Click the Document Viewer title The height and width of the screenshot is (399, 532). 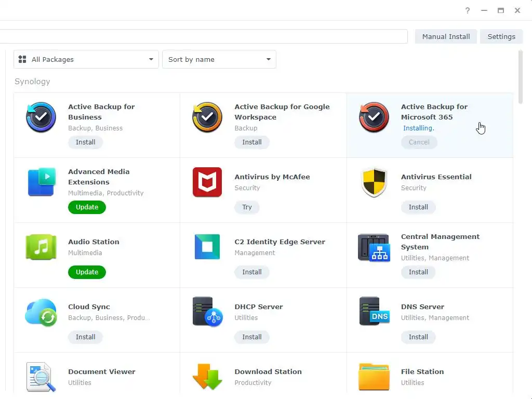[x=102, y=371]
